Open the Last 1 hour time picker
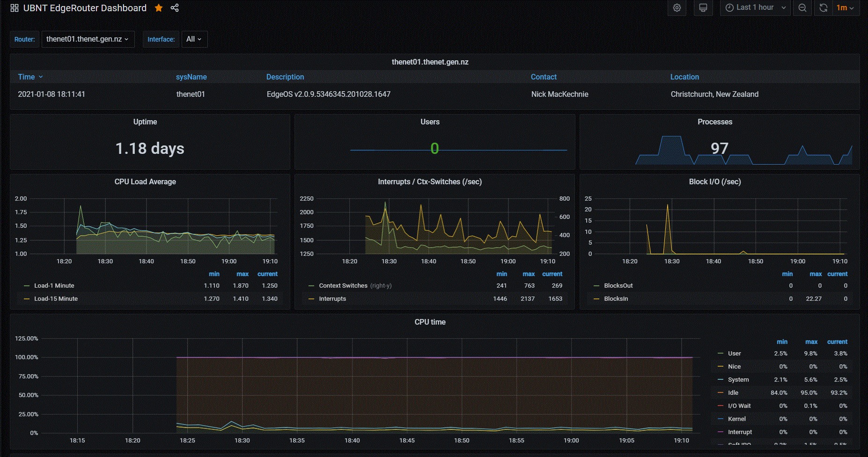The image size is (868, 457). [x=755, y=8]
